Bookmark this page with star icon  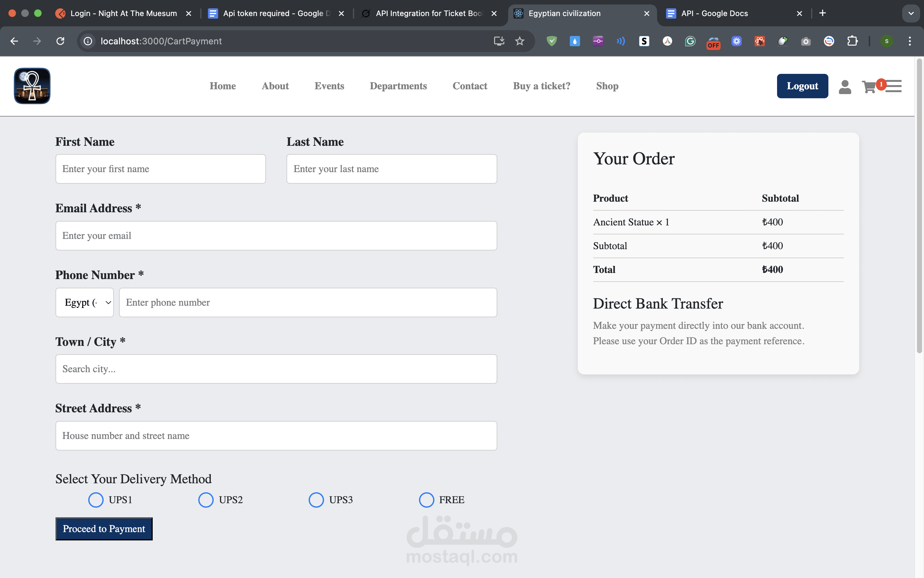pyautogui.click(x=520, y=41)
